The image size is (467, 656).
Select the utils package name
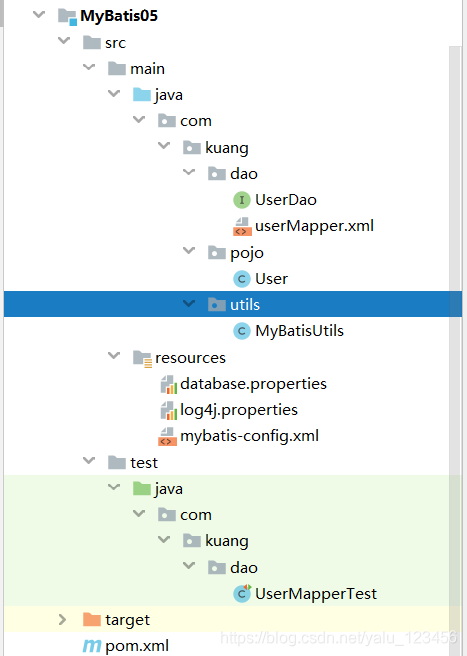coord(245,305)
